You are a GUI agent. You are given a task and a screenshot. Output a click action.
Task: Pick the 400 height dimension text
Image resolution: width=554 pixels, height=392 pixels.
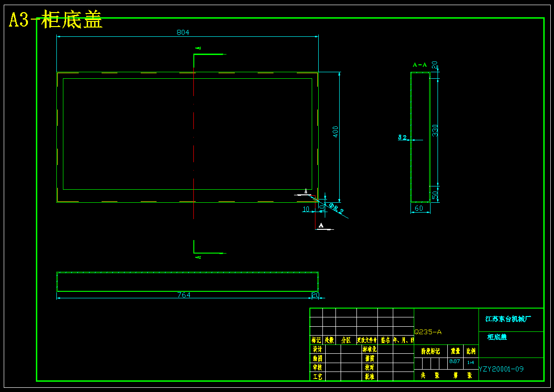335,132
